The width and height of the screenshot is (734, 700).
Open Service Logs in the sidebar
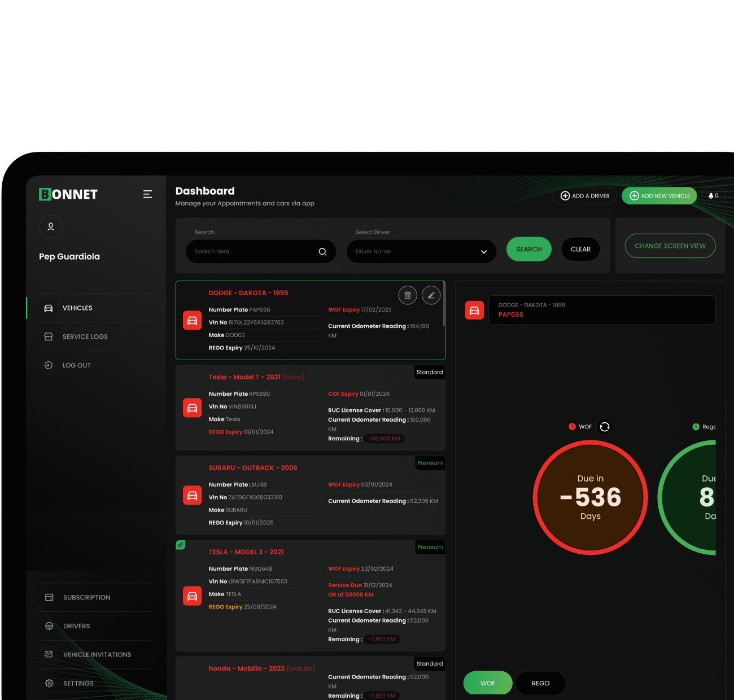click(x=85, y=336)
